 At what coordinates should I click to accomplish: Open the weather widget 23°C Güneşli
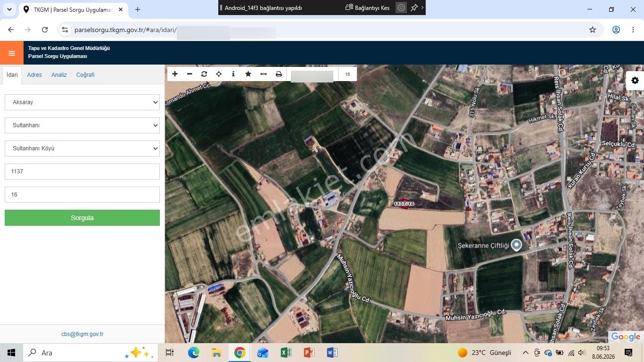tap(485, 353)
